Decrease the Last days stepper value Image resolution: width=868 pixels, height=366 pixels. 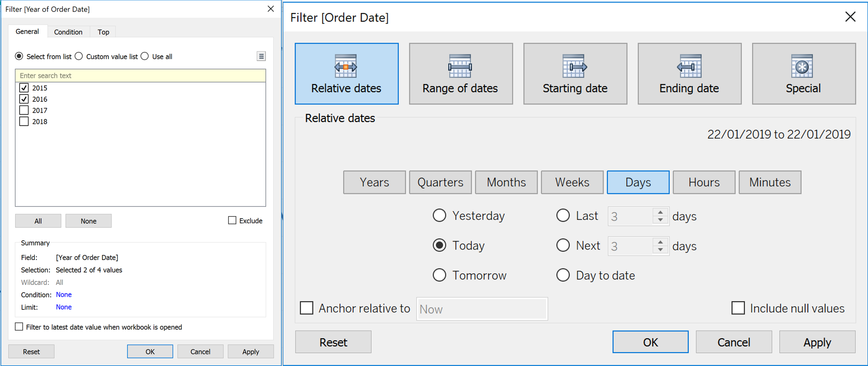coord(661,220)
